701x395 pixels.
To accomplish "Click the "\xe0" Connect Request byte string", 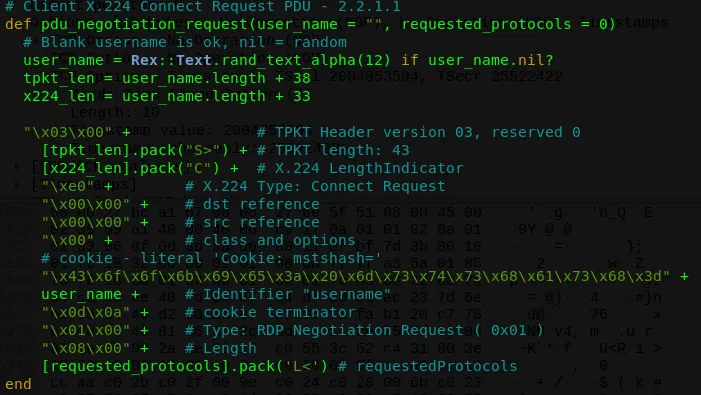I will [x=68, y=186].
